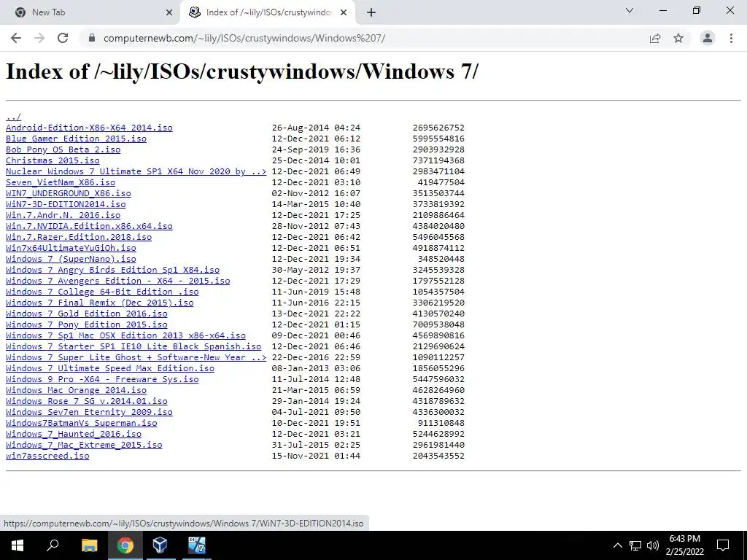
Task: Open Windows 9 Pro -X64 Freeware Sys link
Action: pos(102,379)
